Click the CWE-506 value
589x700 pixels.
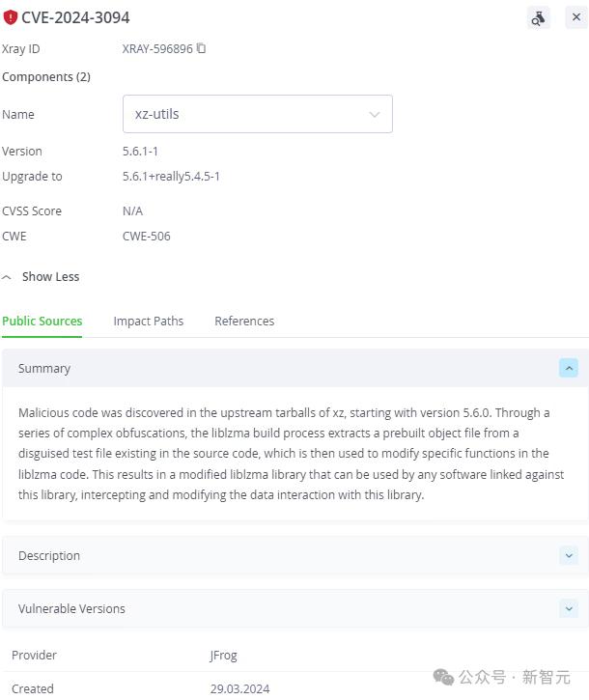coord(147,236)
